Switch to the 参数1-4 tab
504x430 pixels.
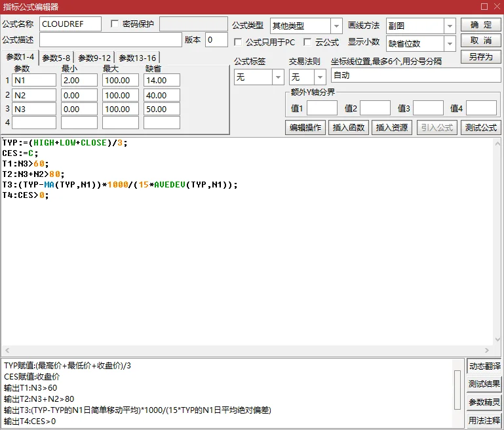(20, 57)
